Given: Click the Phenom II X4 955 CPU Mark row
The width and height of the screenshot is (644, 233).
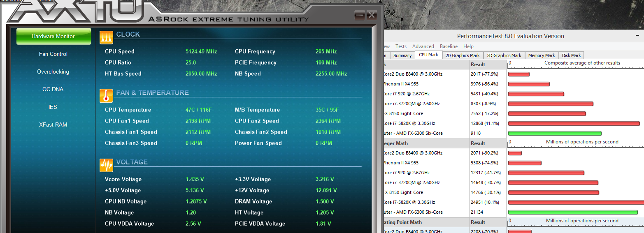Looking at the screenshot, I should click(513, 84).
